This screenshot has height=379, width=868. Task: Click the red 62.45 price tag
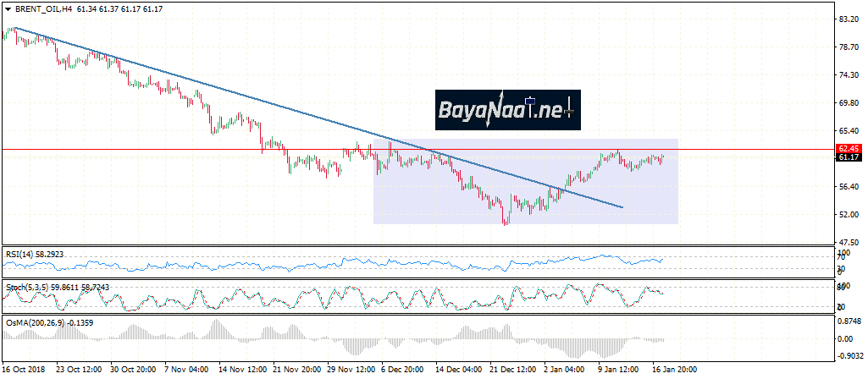pyautogui.click(x=848, y=149)
